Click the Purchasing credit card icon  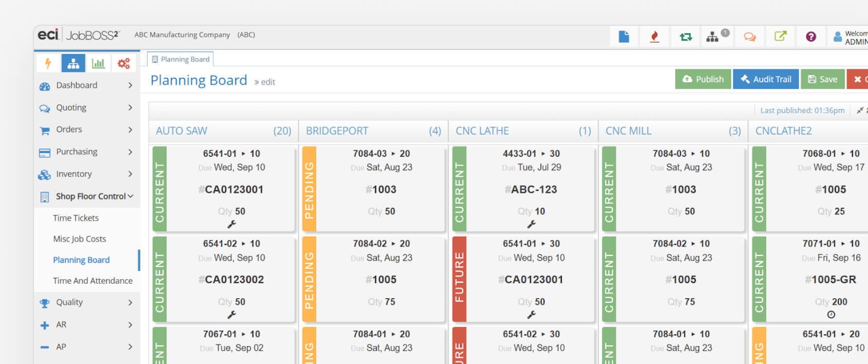[45, 153]
